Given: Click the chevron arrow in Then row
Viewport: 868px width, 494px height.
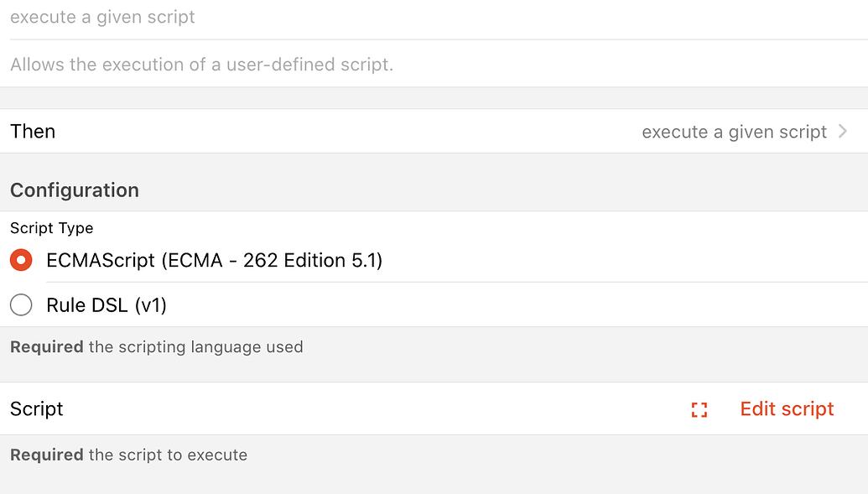Looking at the screenshot, I should pos(843,132).
